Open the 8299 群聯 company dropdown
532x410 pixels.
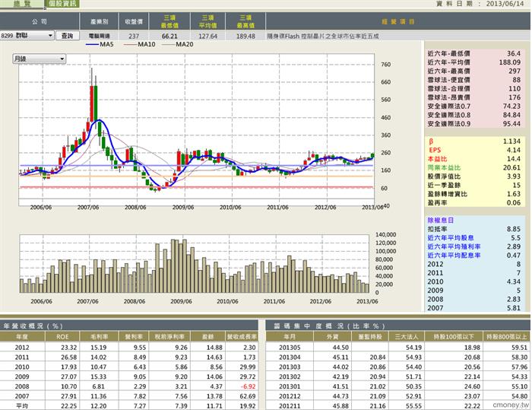pos(27,35)
